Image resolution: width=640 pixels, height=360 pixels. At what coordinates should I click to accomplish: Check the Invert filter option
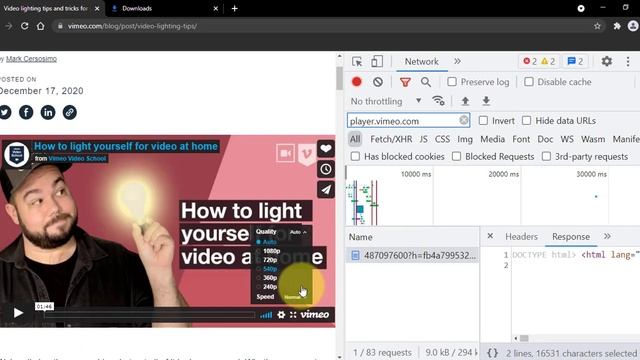483,120
